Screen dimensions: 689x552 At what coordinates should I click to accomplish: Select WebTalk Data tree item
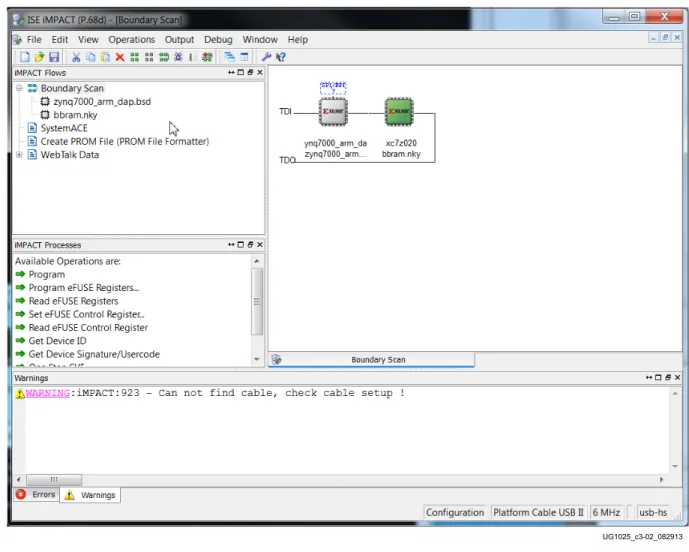[x=69, y=155]
